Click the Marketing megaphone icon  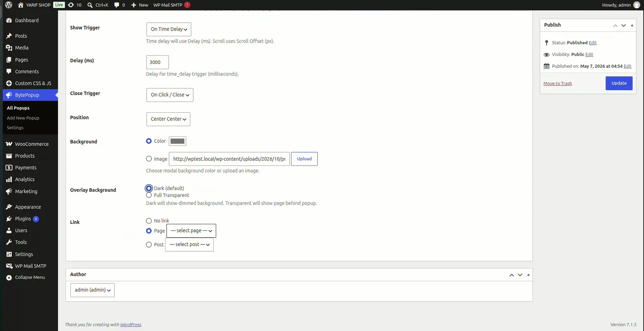(9, 191)
